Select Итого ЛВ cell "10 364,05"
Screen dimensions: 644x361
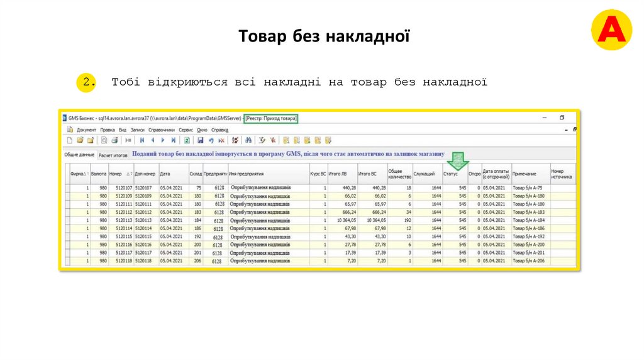tap(343, 220)
